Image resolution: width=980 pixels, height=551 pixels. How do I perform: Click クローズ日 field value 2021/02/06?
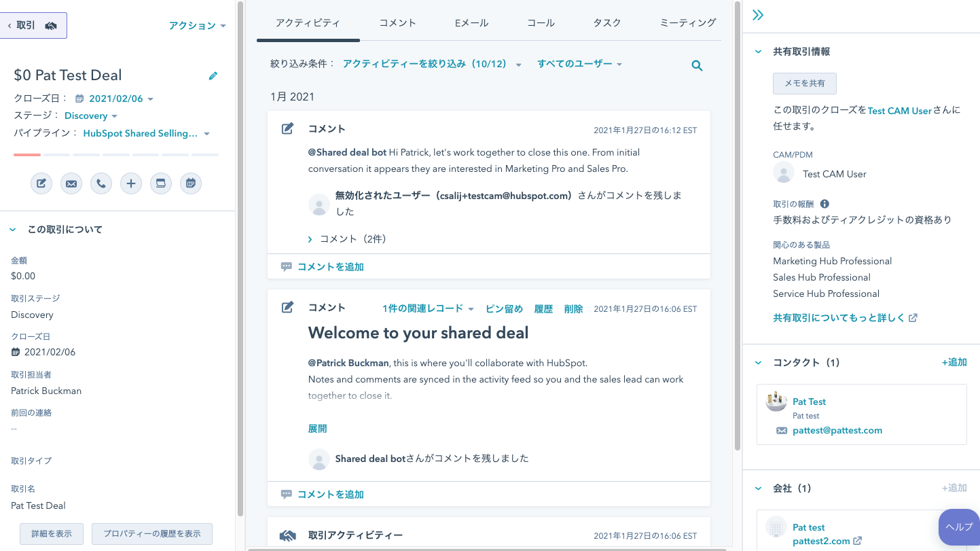coord(50,353)
